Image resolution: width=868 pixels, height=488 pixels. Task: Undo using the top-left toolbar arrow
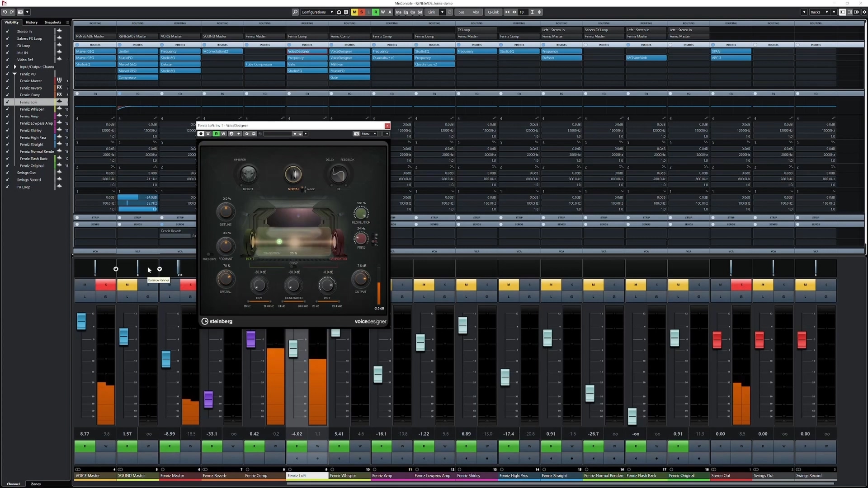click(5, 12)
